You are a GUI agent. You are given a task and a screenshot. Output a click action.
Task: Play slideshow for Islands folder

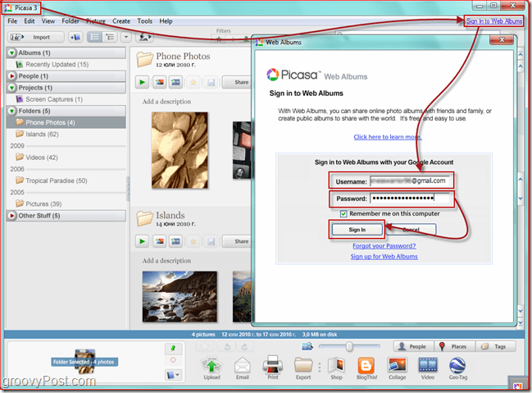click(142, 241)
